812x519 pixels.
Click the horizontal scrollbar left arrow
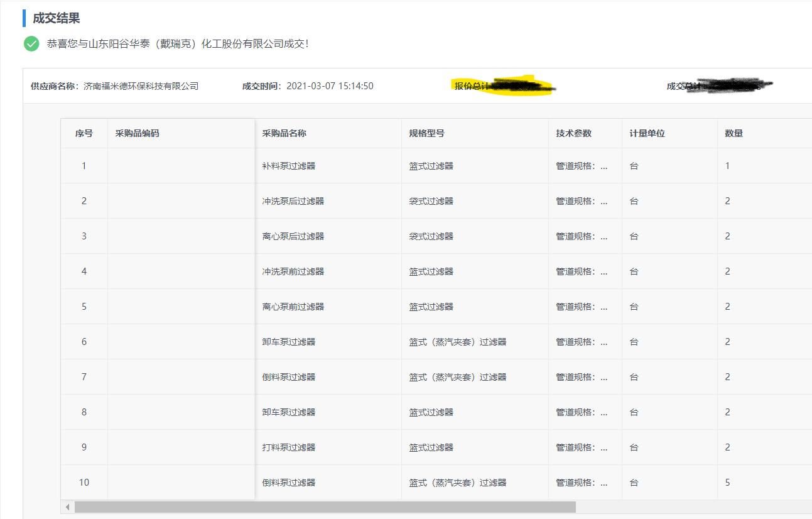67,506
